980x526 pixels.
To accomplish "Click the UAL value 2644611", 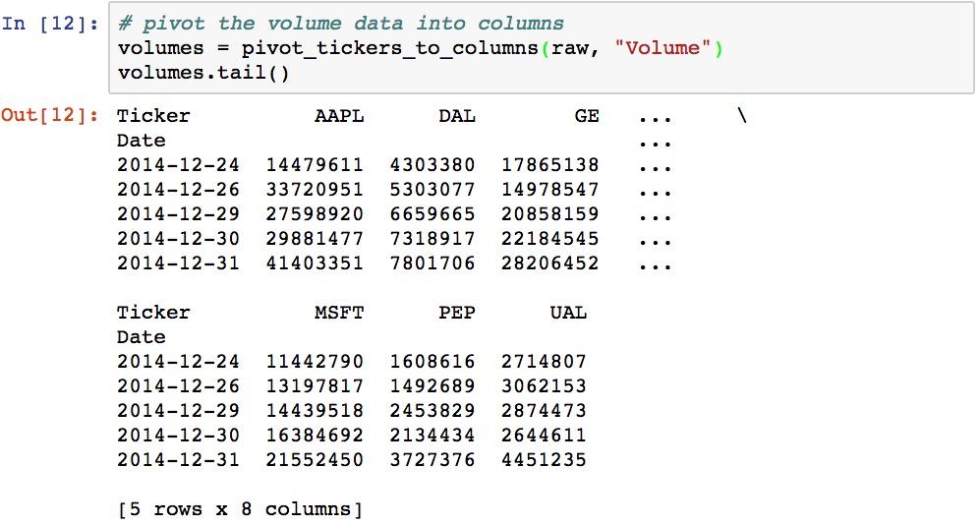I will click(x=544, y=435).
